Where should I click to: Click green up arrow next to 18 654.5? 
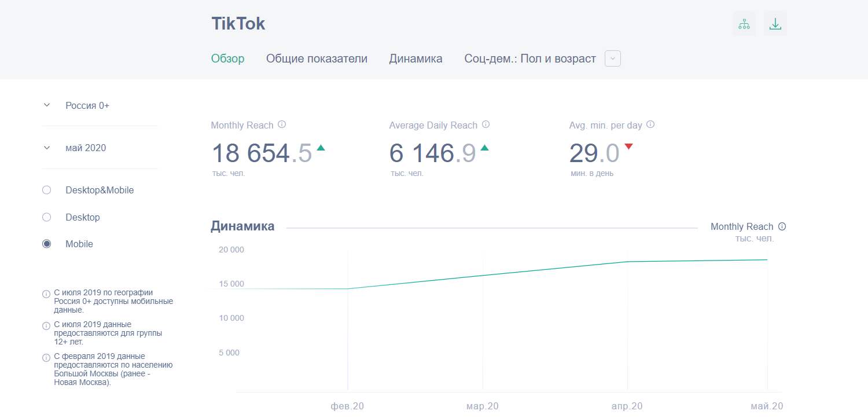click(x=321, y=148)
